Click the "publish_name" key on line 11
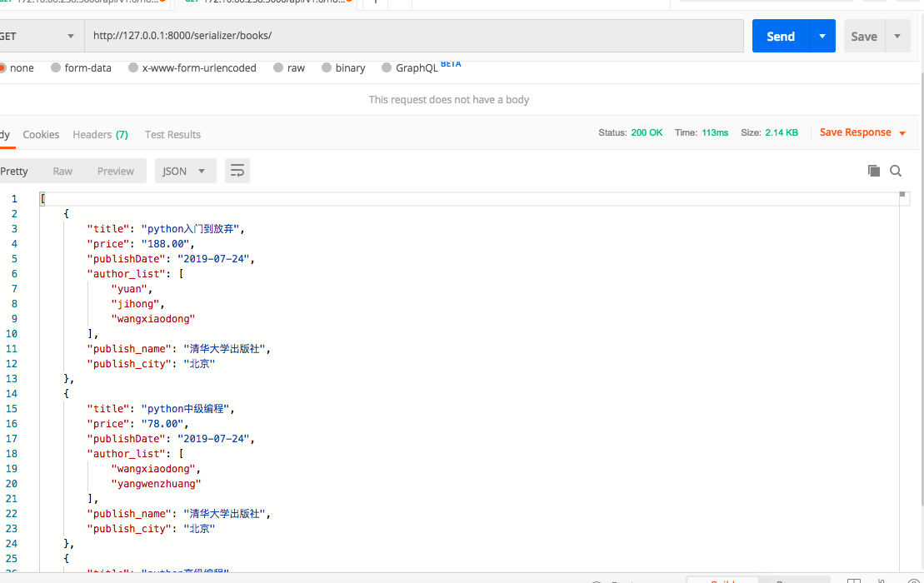Viewport: 924px width, 583px height. point(129,349)
